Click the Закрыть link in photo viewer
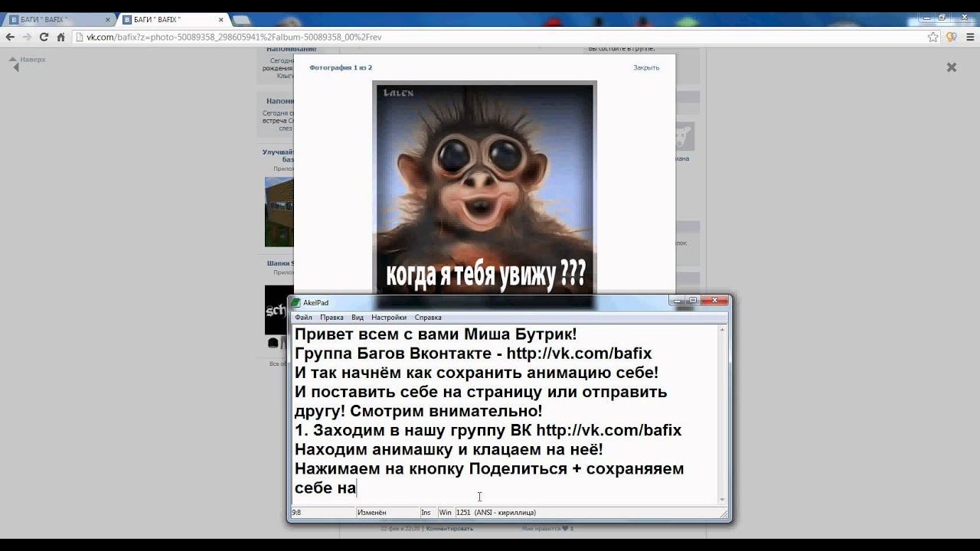The height and width of the screenshot is (551, 980). tap(646, 67)
